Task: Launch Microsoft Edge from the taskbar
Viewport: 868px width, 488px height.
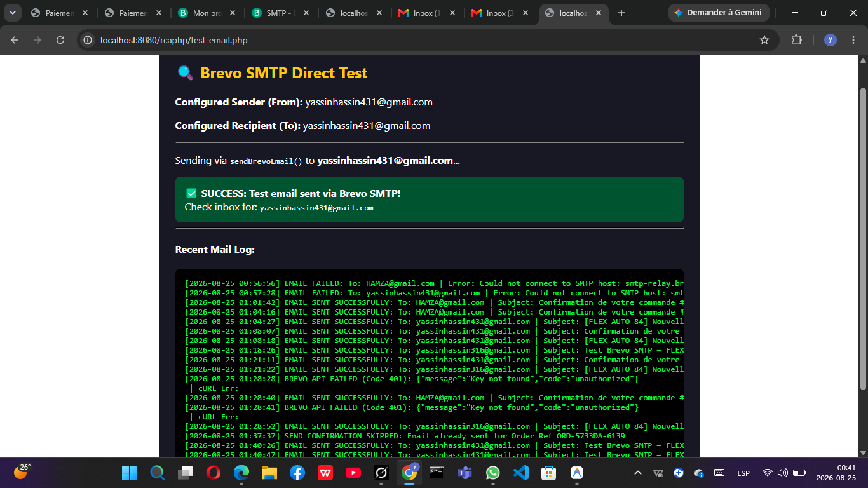Action: click(x=241, y=473)
